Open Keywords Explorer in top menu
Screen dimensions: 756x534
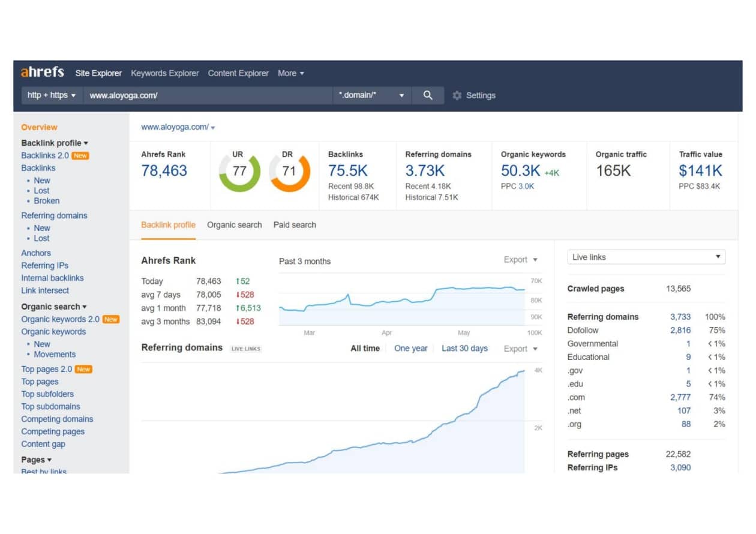coord(165,73)
